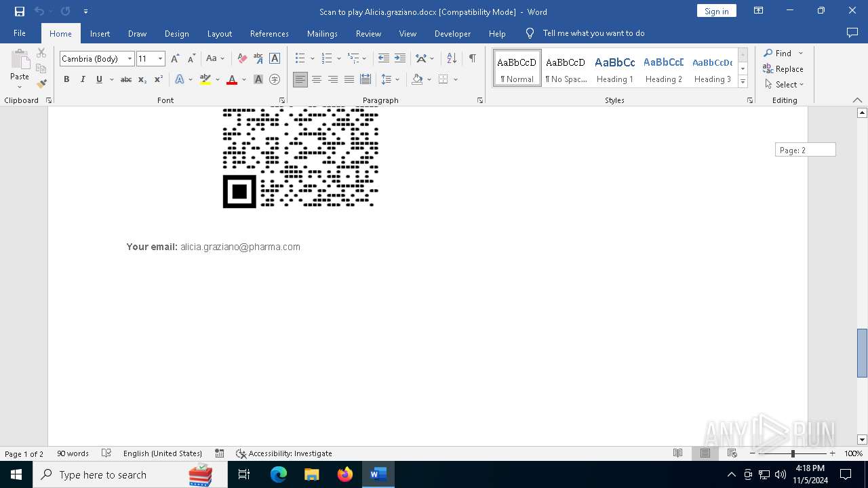Switch to the Developer tab

pos(452,33)
